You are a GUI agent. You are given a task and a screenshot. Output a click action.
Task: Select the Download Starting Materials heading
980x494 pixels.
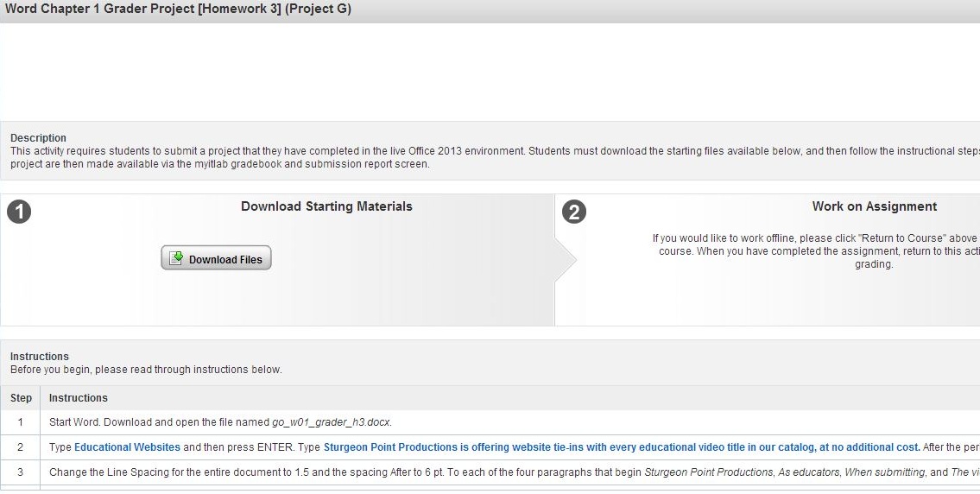[x=326, y=206]
